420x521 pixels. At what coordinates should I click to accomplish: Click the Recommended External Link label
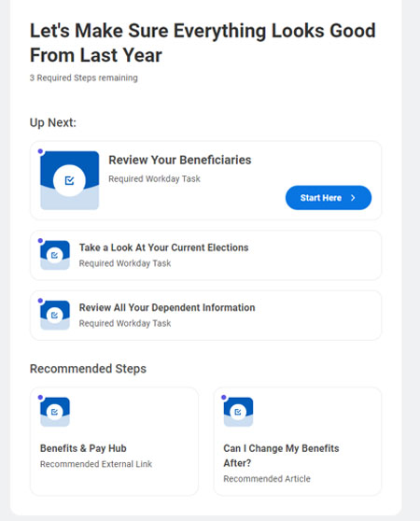click(96, 464)
